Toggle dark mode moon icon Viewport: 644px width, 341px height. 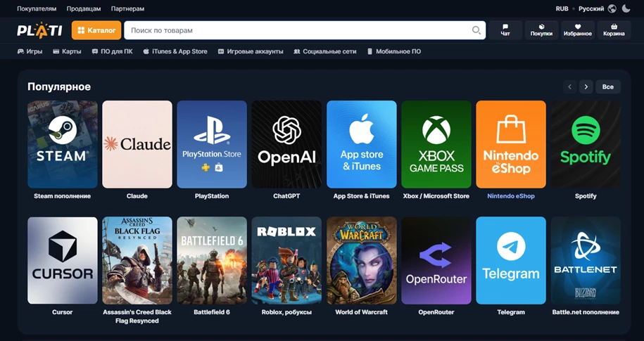626,8
